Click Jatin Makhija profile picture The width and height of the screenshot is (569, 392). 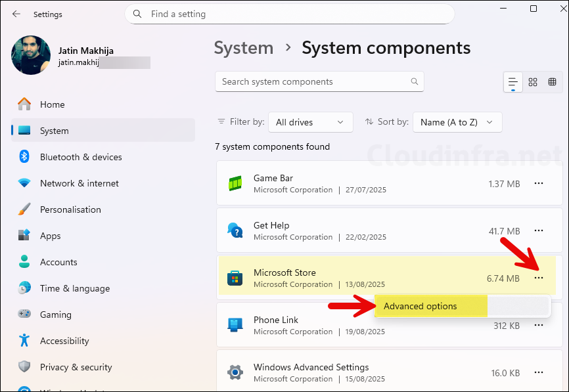point(31,55)
